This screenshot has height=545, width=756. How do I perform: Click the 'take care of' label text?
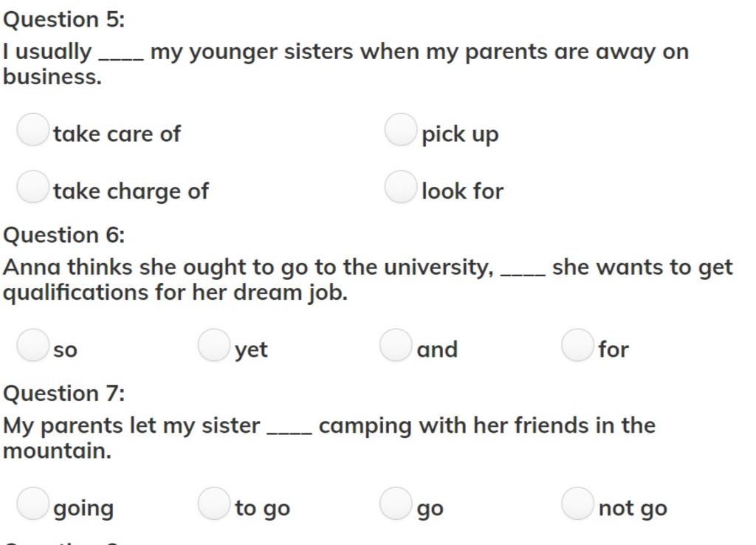(x=117, y=134)
